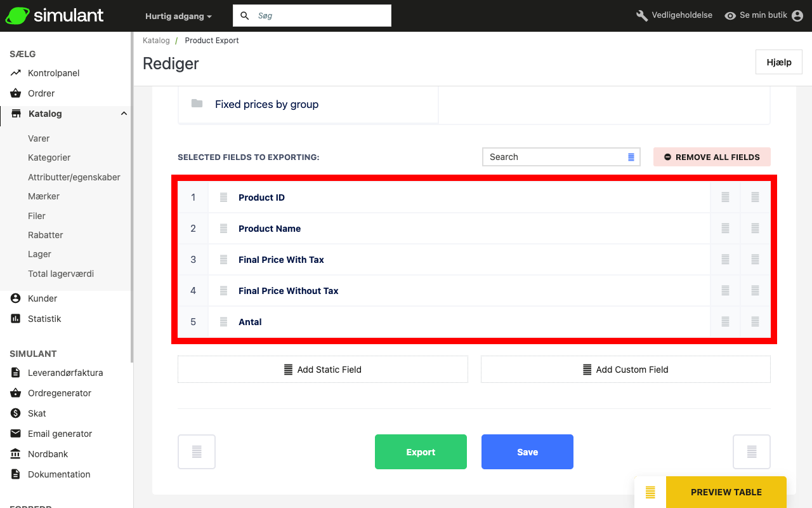Click the Nordbank bank building icon
Screen dimensions: 812x508
tap(16, 454)
